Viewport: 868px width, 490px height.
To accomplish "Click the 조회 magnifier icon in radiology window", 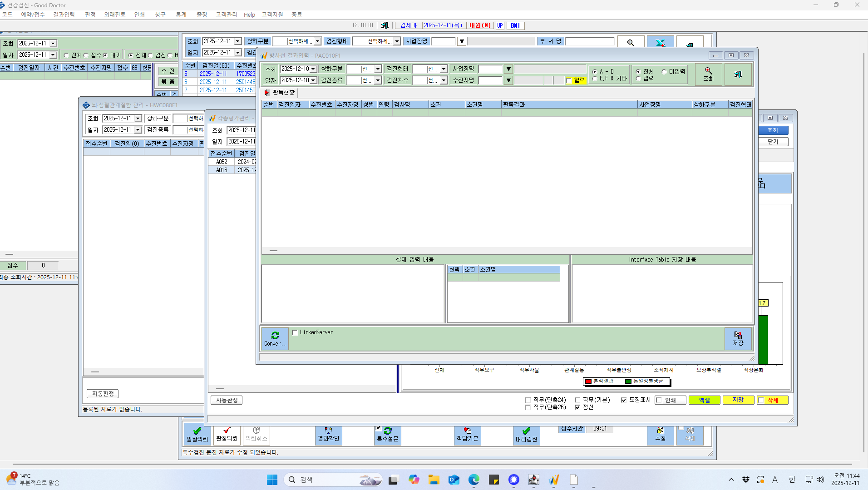I will (708, 74).
